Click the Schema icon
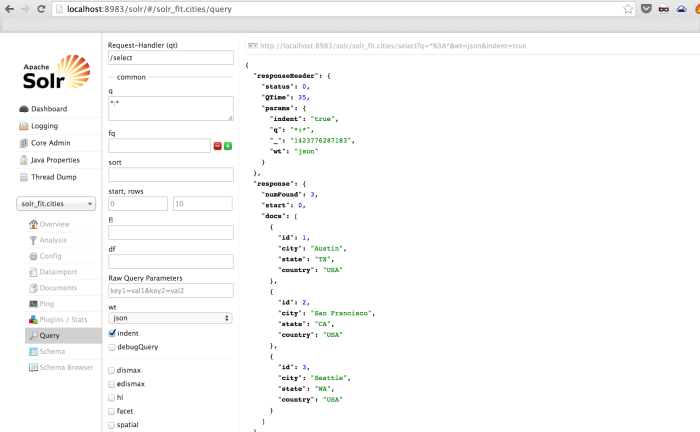Viewport: 700px width, 432px height. coord(33,351)
